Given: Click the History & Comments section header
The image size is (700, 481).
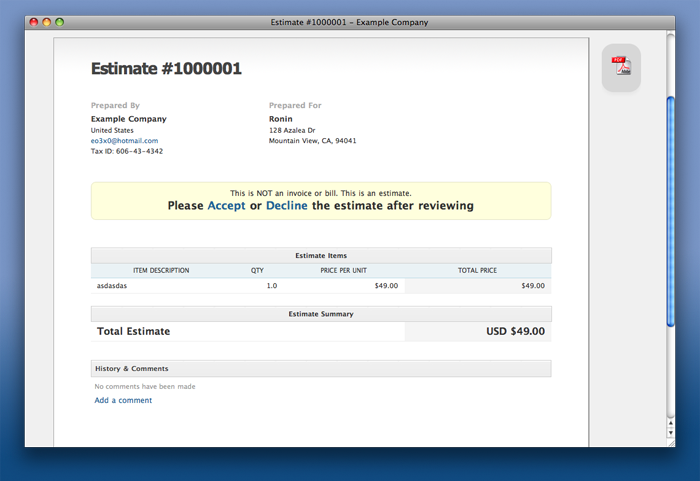Looking at the screenshot, I should coord(131,369).
